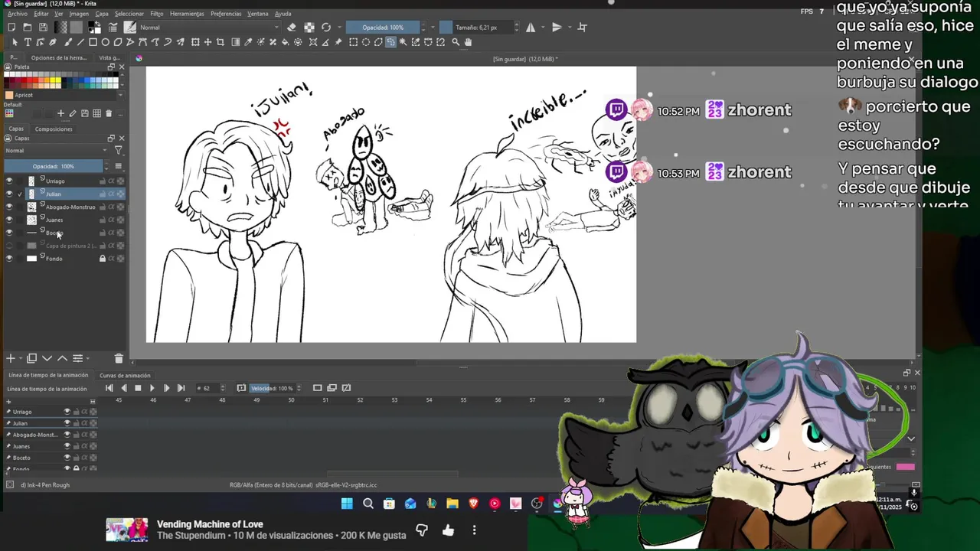980x551 pixels.
Task: Switch to Curvas de animación tab
Action: (125, 376)
